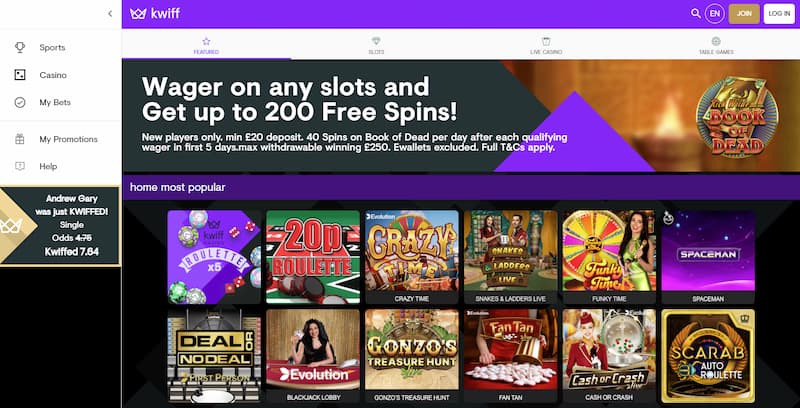Click the LOG IN button
The width and height of the screenshot is (800, 408).
779,14
